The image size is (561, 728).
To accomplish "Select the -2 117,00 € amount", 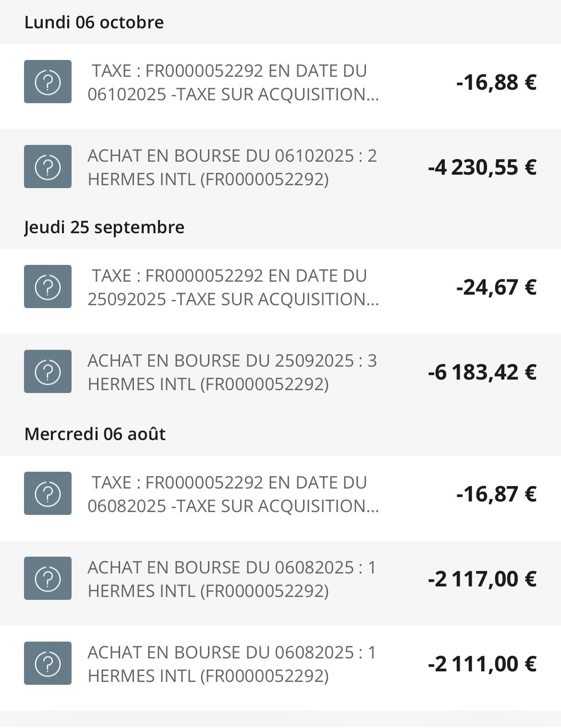I will pyautogui.click(x=482, y=579).
